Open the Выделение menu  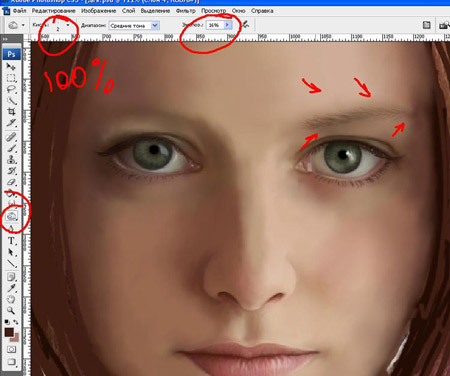155,11
